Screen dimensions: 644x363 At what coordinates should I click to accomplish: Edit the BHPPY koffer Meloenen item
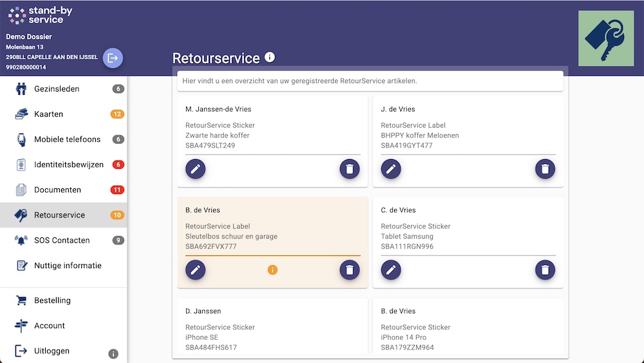pos(391,169)
